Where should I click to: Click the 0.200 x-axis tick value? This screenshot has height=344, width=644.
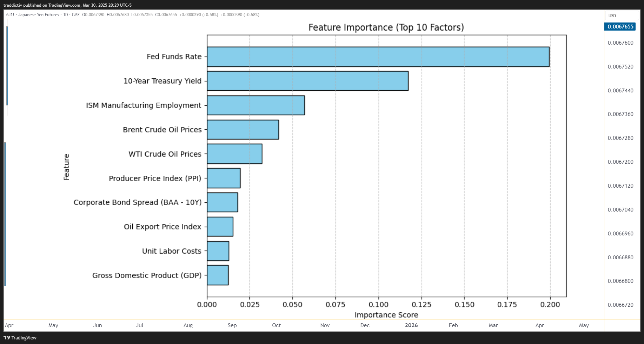click(x=550, y=305)
